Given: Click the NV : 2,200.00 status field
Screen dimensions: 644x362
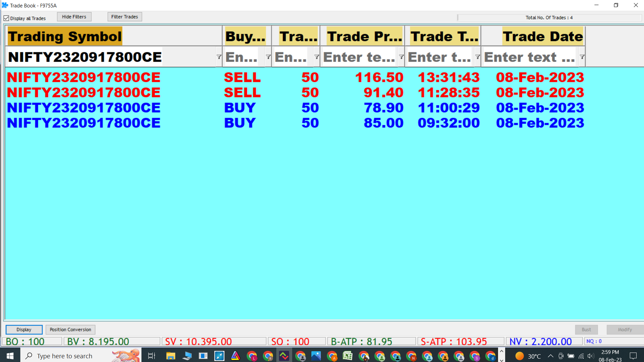Looking at the screenshot, I should coord(544,341).
